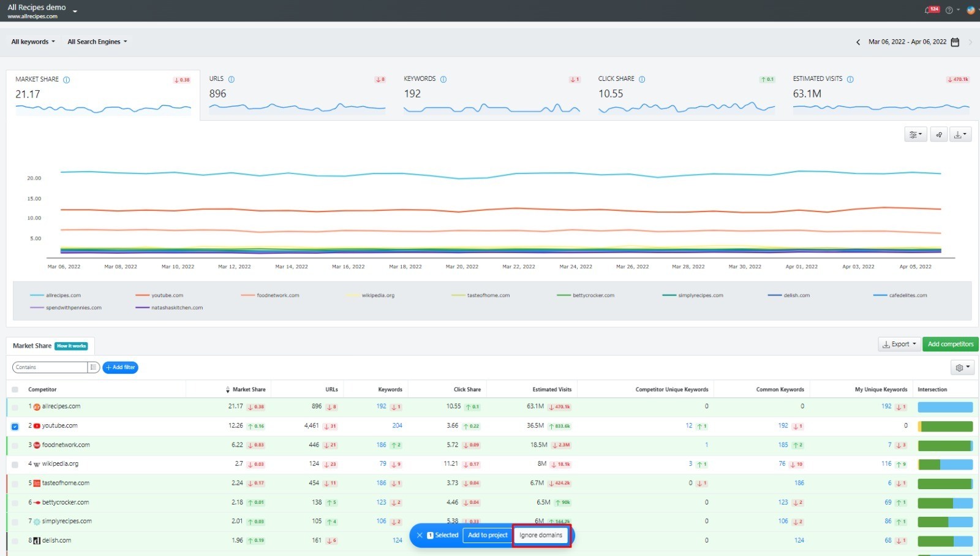This screenshot has height=556, width=980.
Task: Show Estimated Visits metric info icon
Action: click(x=850, y=79)
